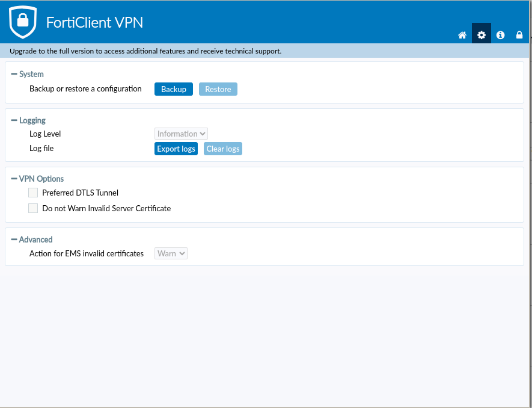Collapse the System section

pos(14,74)
